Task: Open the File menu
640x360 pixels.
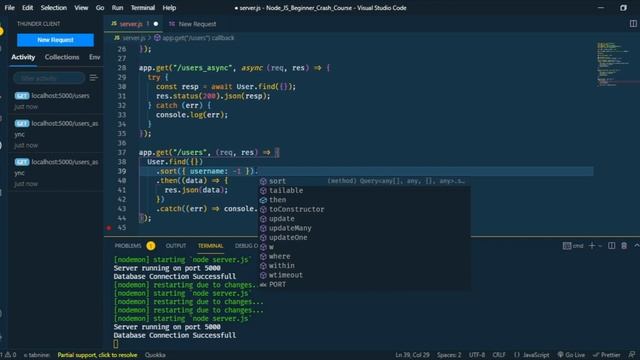Action: pos(9,8)
